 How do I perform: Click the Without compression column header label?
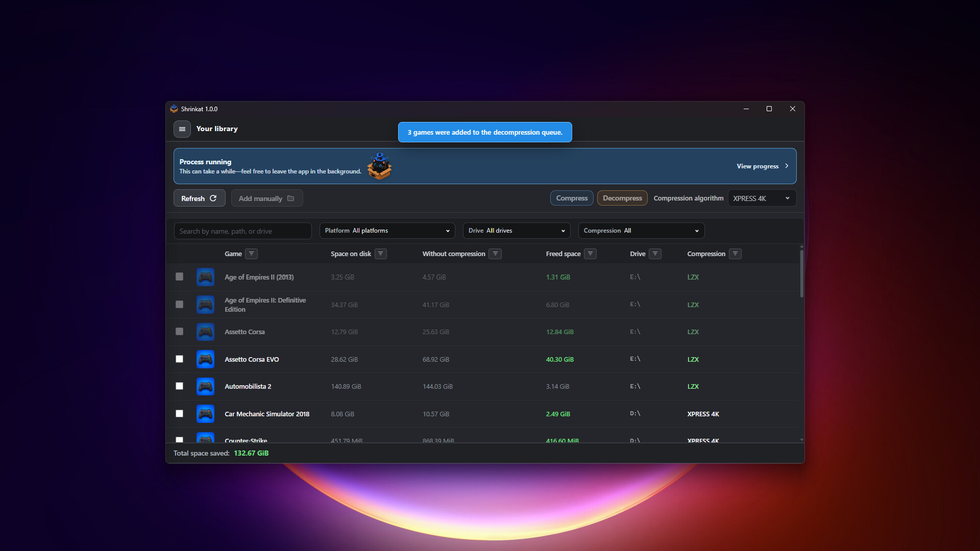(454, 254)
